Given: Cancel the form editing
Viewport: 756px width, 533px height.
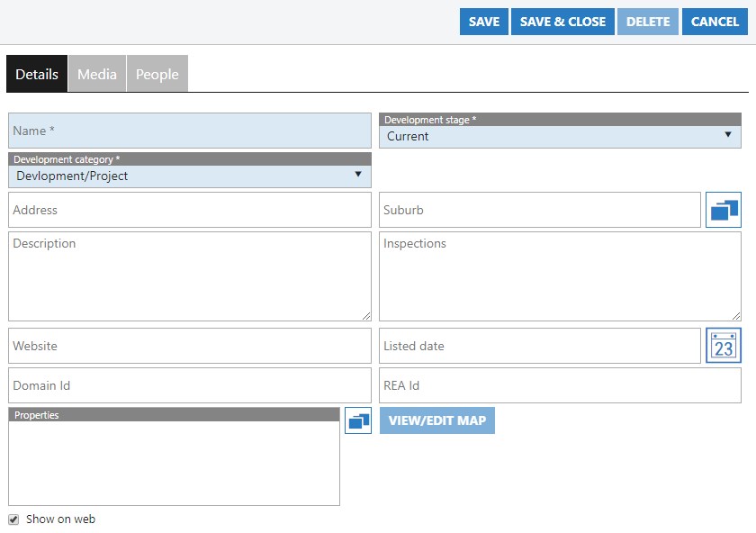Looking at the screenshot, I should click(x=715, y=22).
